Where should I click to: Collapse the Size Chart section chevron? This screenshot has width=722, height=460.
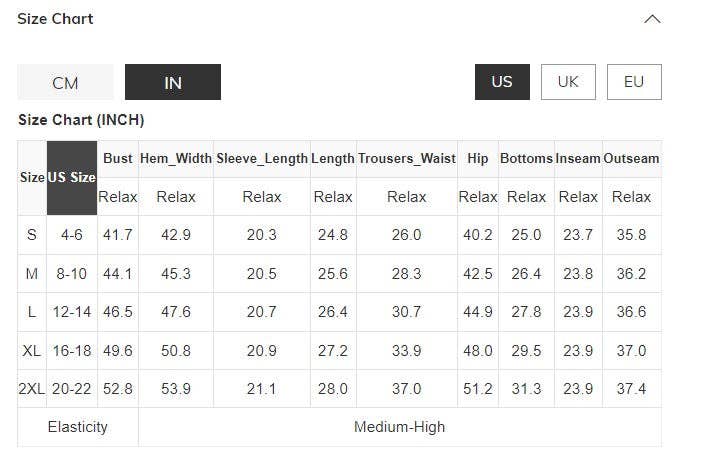[652, 19]
